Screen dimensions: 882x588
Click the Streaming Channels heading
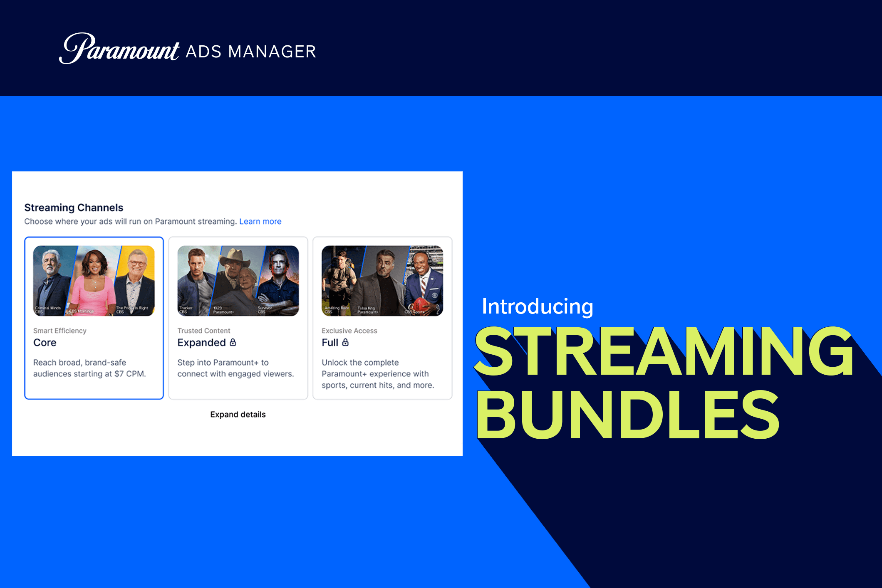pyautogui.click(x=74, y=208)
